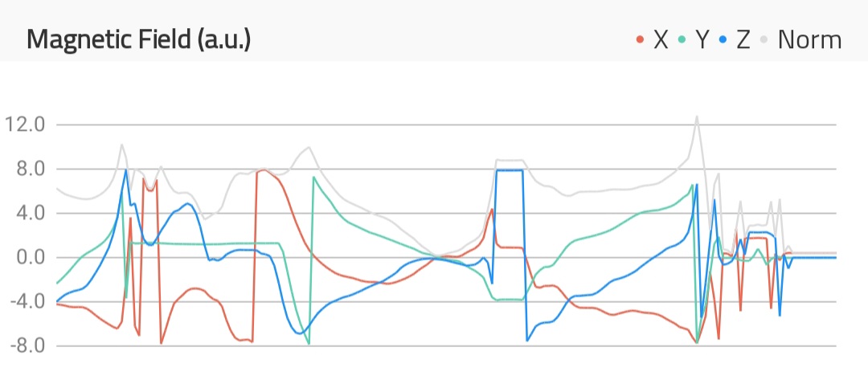Toggle the Z series legend label

coord(743,39)
